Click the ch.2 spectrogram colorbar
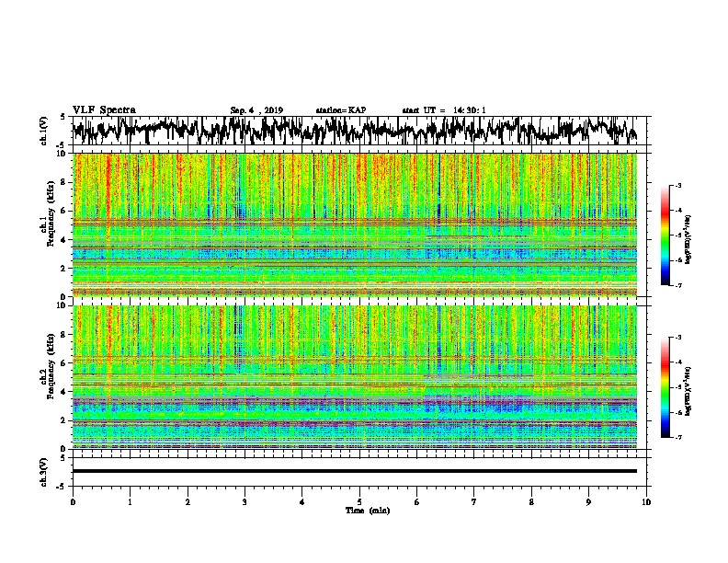The width and height of the screenshot is (728, 563). click(665, 387)
